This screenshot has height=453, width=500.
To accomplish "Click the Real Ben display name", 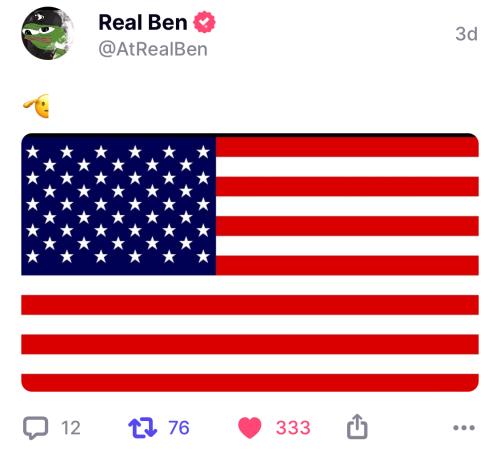I will 143,23.
